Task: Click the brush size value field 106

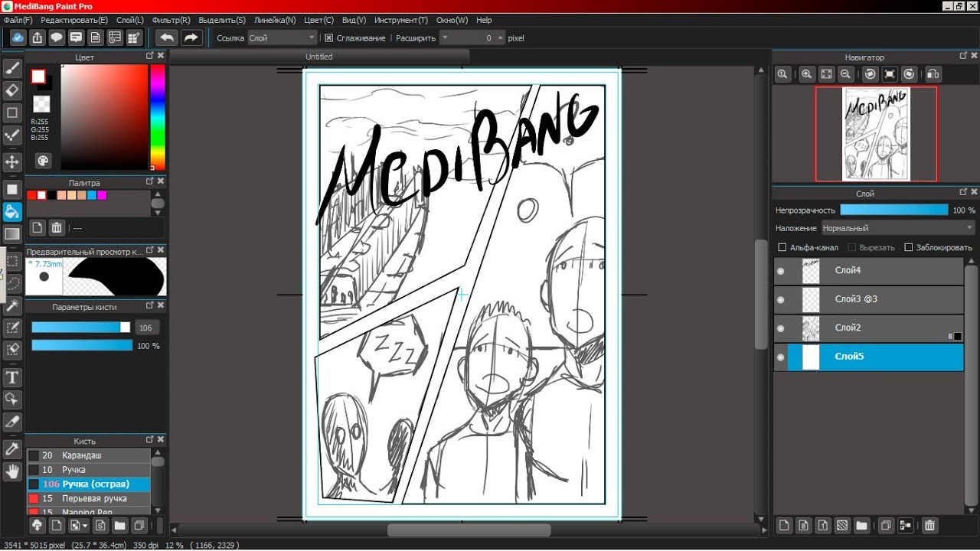Action: [x=145, y=328]
